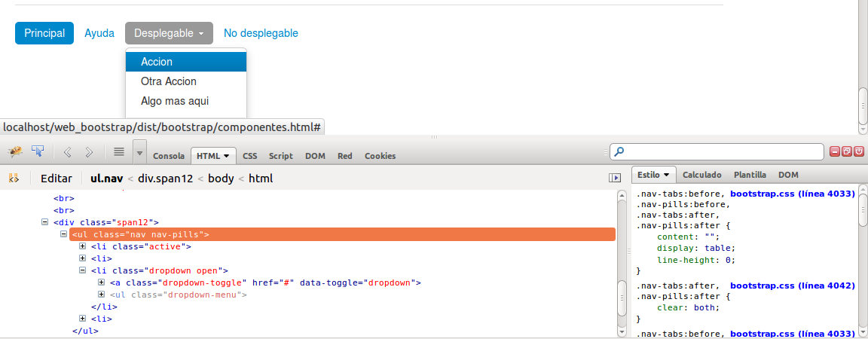This screenshot has height=339, width=868.
Task: Expand the li class="active" node
Action: [x=82, y=246]
